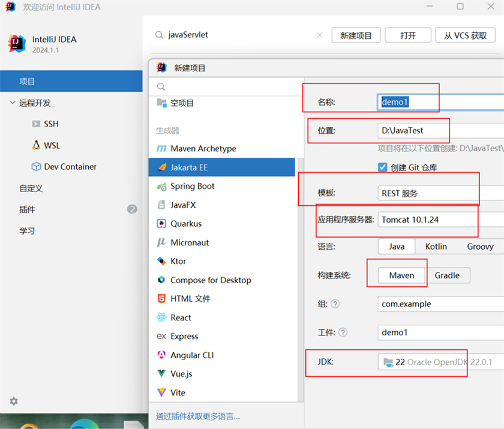This screenshot has width=504, height=429.
Task: Choose Gradle as the build system
Action: click(447, 275)
